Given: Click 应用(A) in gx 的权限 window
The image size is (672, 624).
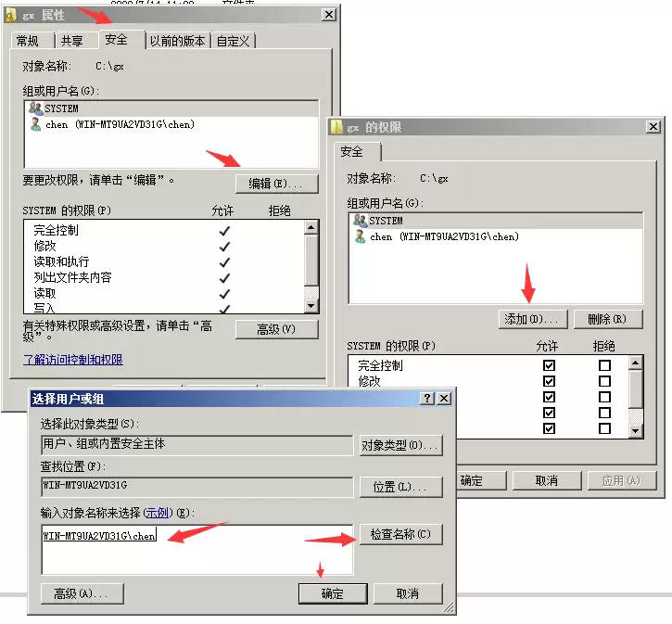Looking at the screenshot, I should point(622,480).
